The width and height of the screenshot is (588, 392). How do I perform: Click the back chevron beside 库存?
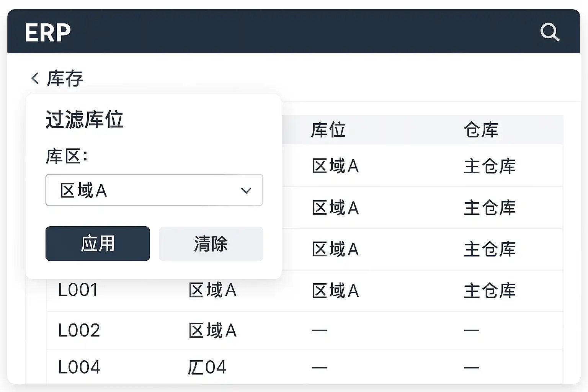coord(35,78)
